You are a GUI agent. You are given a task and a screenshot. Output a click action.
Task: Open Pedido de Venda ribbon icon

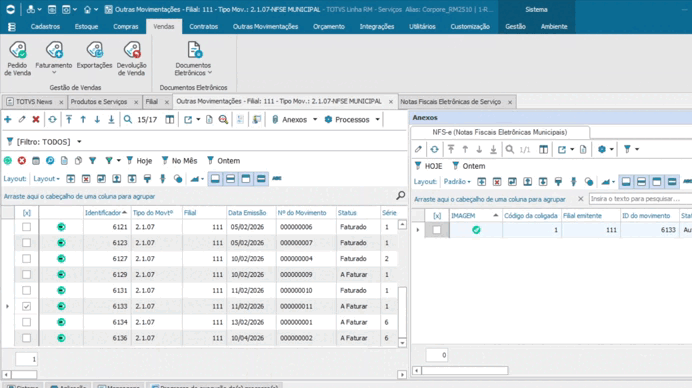[x=18, y=58]
